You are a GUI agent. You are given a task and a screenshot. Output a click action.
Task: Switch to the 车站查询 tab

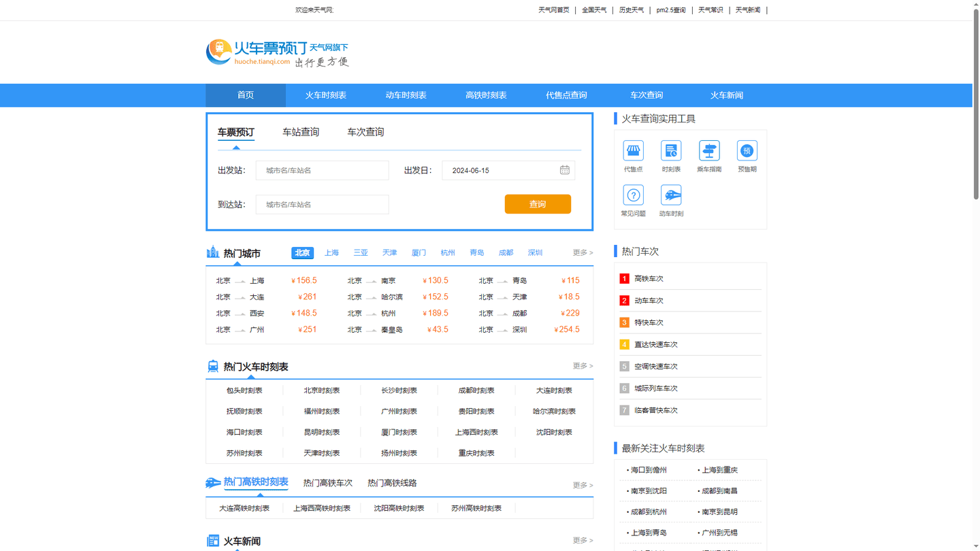[x=301, y=132]
